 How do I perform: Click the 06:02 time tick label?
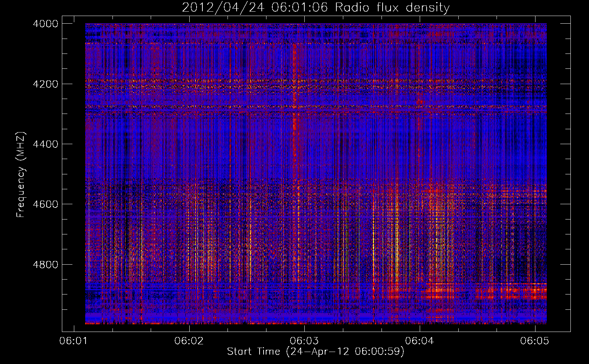click(189, 341)
